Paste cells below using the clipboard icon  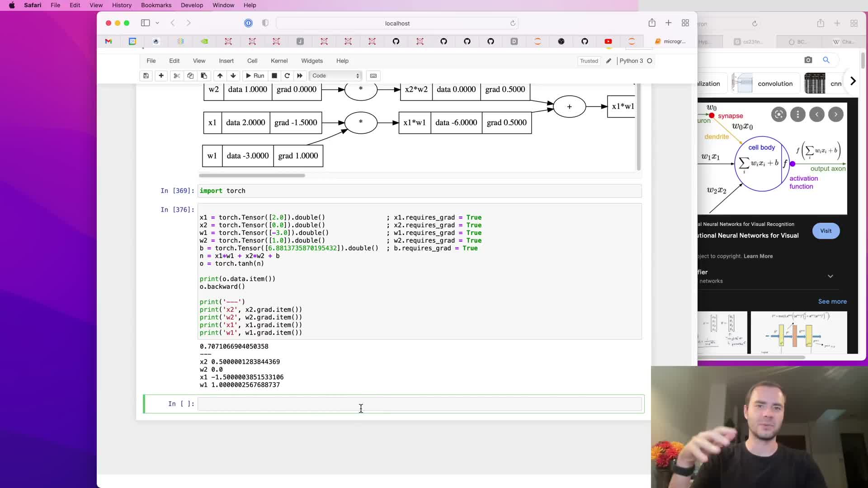(x=204, y=75)
